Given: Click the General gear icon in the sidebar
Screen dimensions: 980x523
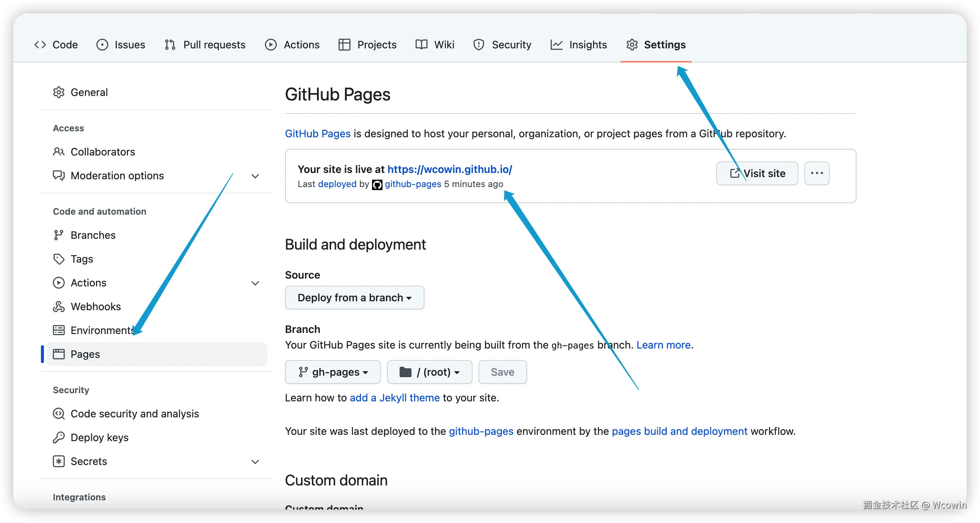Looking at the screenshot, I should (x=58, y=92).
